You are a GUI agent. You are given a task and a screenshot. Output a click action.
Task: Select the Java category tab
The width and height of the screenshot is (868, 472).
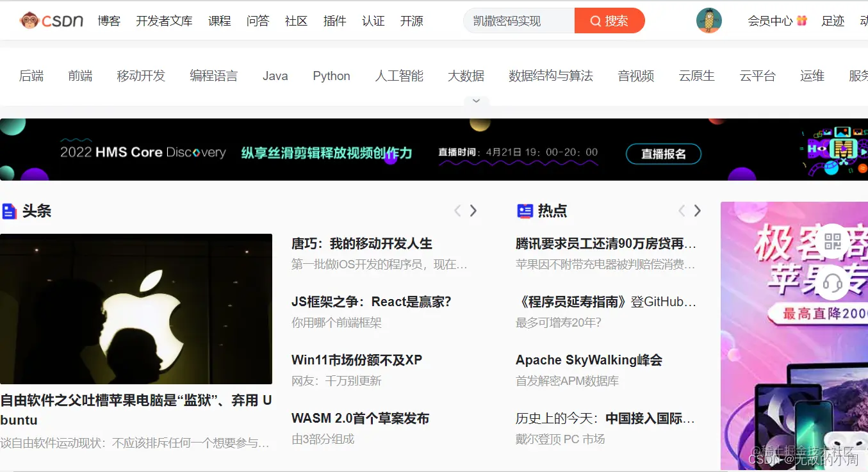click(x=275, y=76)
